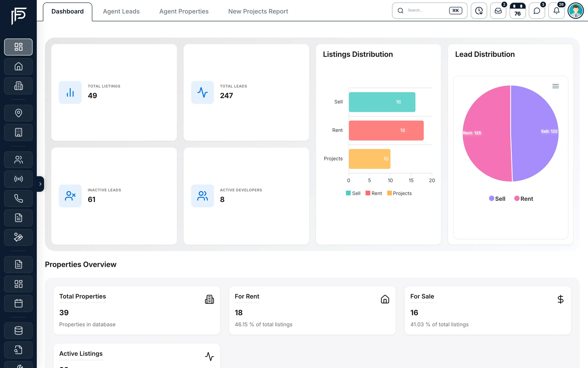This screenshot has width=588, height=368.
Task: Click the red Rent bar showing 18
Action: [x=386, y=130]
